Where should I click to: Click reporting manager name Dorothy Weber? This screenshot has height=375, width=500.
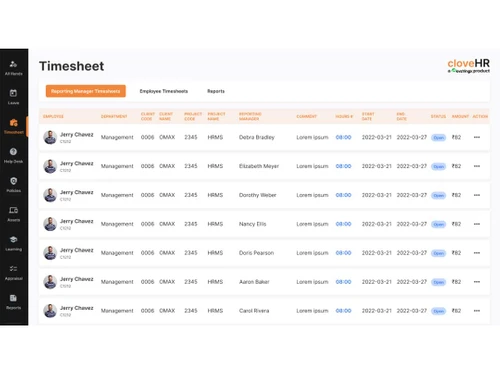257,195
